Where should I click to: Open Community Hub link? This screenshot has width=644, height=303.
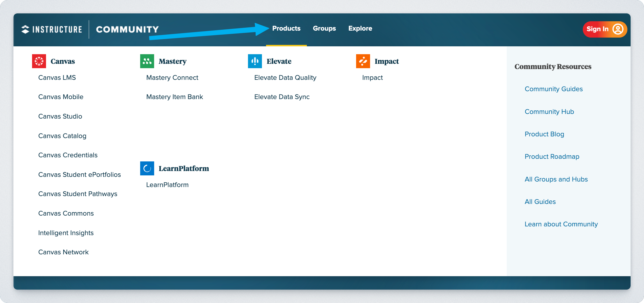(549, 112)
